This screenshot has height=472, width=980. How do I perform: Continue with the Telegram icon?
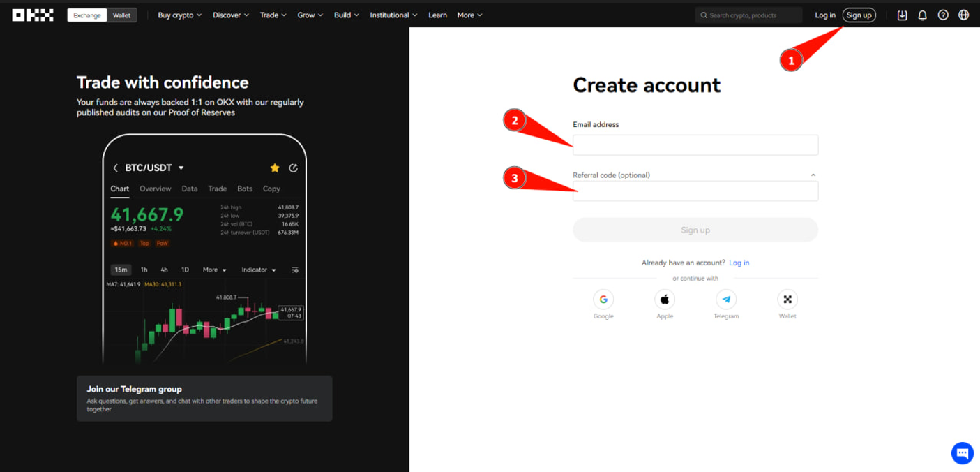[725, 299]
